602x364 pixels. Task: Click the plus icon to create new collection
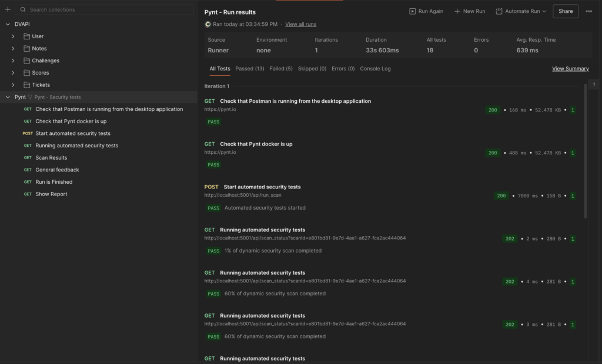point(8,10)
